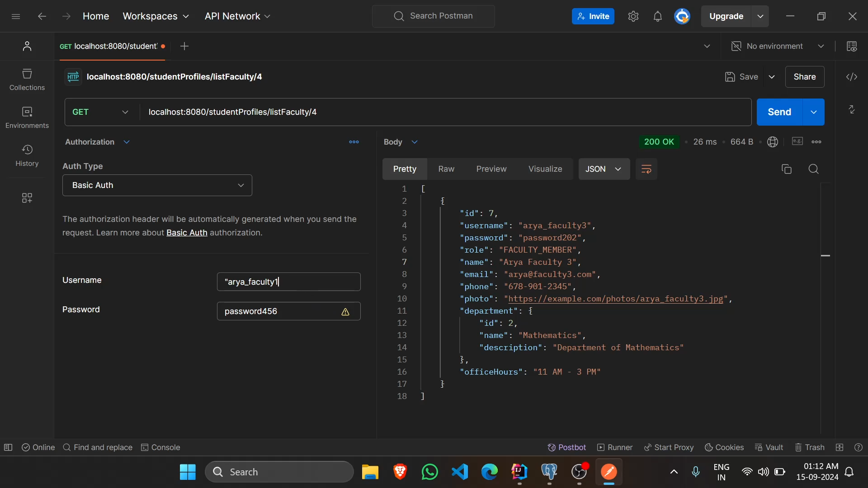Click the request URL input field

point(445,112)
